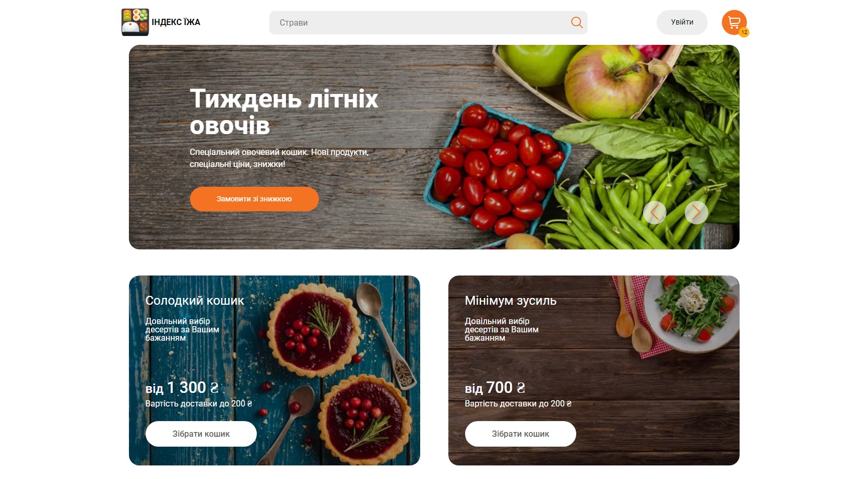Open the Мінімум зусиль card title
Image resolution: width=868 pixels, height=479 pixels.
pos(510,301)
